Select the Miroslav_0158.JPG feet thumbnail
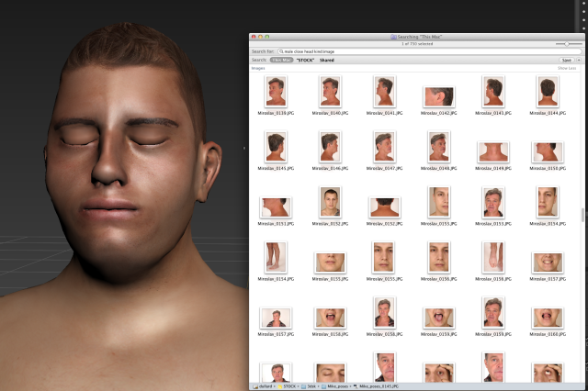Image resolution: width=588 pixels, height=391 pixels. click(x=493, y=257)
